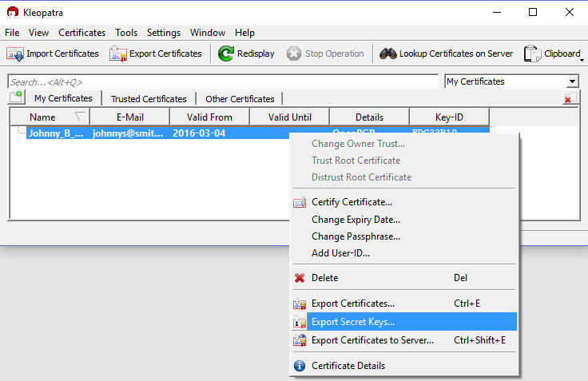
Task: Maximize the Kleopatra window
Action: click(x=533, y=12)
